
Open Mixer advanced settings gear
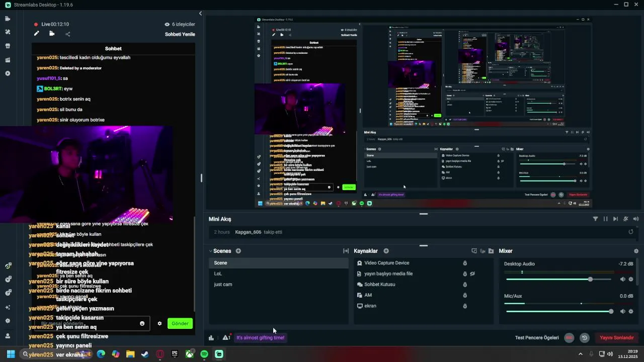click(x=636, y=251)
